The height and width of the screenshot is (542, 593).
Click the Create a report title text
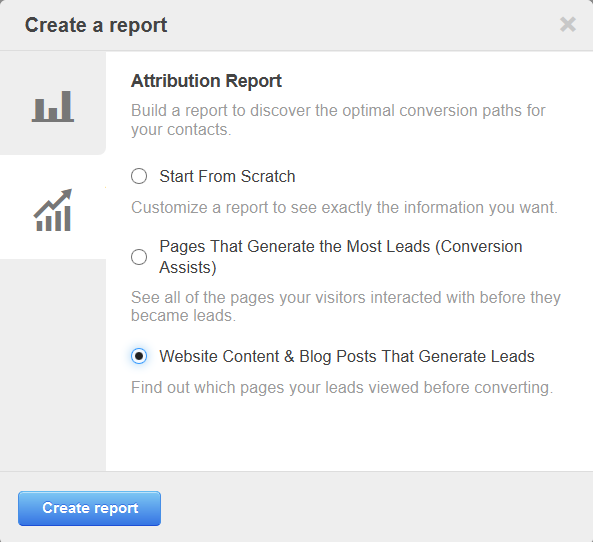96,25
